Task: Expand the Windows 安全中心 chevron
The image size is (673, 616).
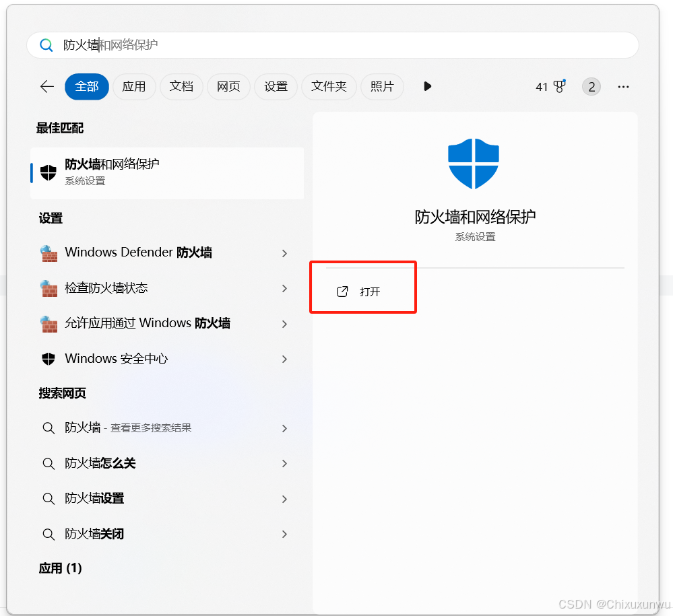Action: (284, 360)
